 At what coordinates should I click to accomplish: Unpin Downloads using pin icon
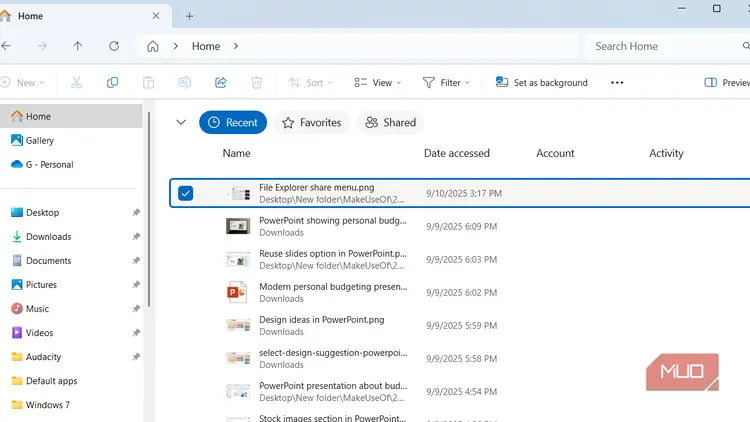tap(136, 236)
